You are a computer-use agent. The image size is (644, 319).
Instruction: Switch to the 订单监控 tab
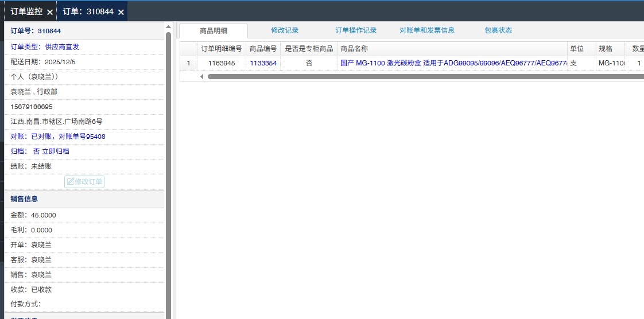pyautogui.click(x=26, y=11)
